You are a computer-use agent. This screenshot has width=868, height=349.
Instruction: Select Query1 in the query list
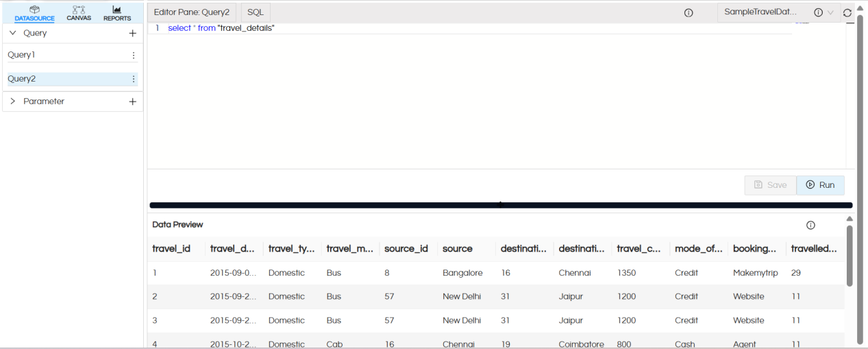pos(72,55)
